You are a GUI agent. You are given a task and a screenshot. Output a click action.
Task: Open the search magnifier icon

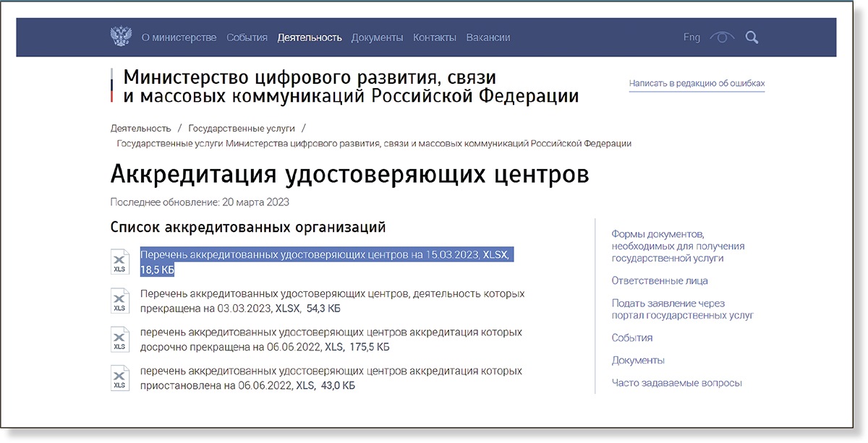point(752,38)
